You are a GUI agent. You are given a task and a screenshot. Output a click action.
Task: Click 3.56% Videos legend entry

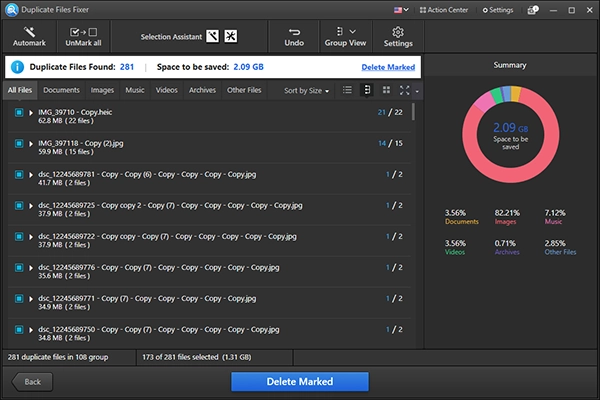pos(455,247)
